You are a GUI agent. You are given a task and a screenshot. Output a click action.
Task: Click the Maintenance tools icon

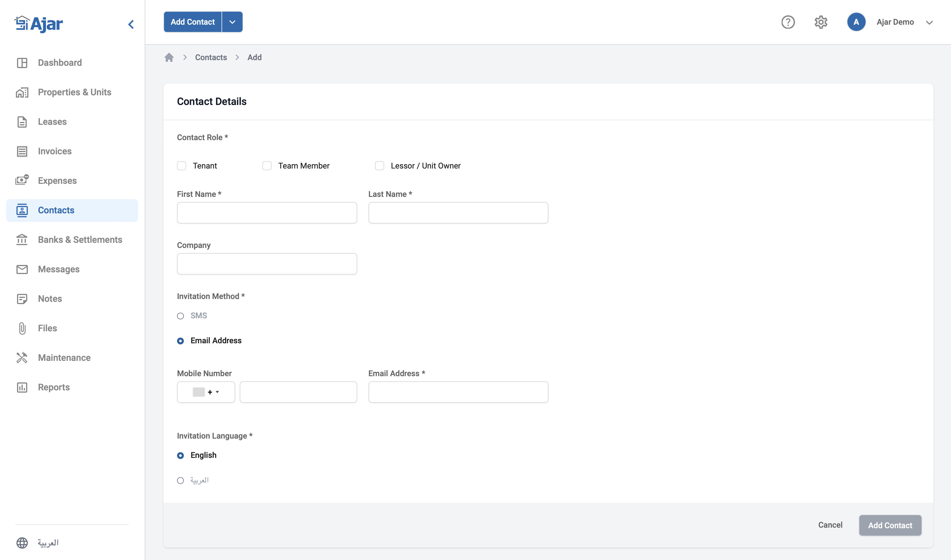22,358
